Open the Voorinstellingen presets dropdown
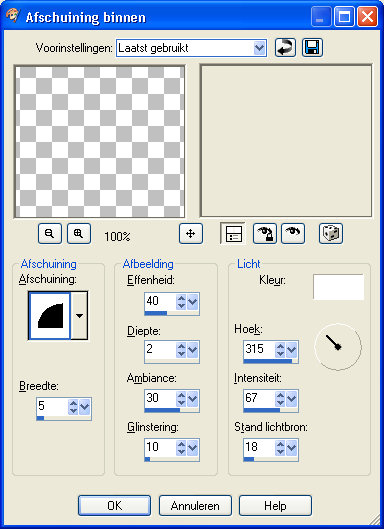The width and height of the screenshot is (384, 529). pos(259,48)
